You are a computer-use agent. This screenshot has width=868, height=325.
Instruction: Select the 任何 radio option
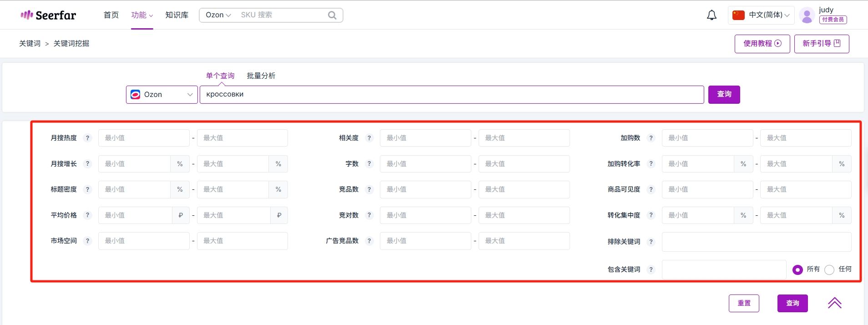coord(829,269)
